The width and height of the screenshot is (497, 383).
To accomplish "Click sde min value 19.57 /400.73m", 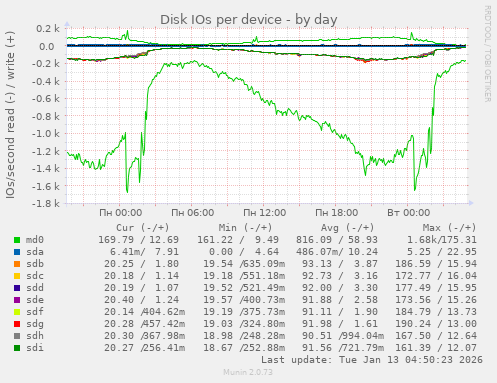I will (244, 300).
